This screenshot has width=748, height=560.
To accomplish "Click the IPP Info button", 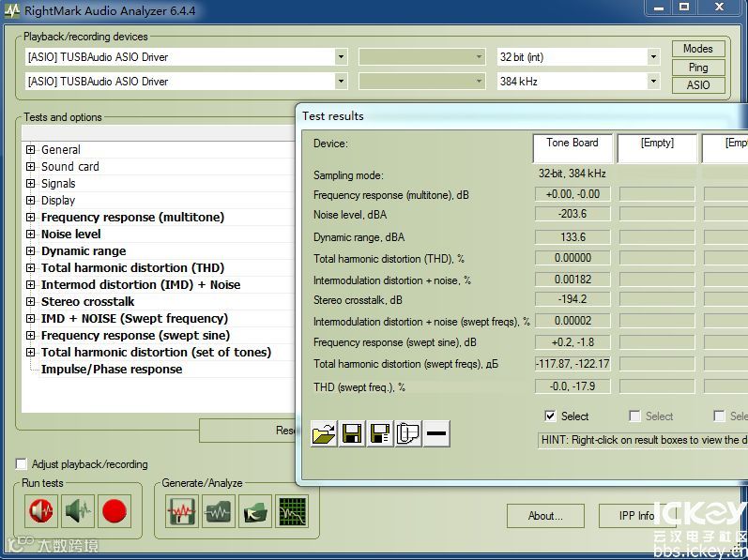I will (x=637, y=516).
